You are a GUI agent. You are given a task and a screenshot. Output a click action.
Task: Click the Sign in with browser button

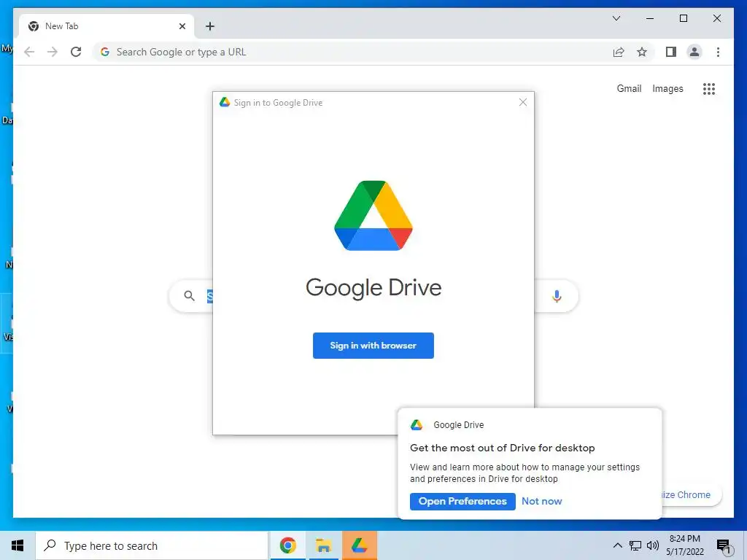pos(373,345)
